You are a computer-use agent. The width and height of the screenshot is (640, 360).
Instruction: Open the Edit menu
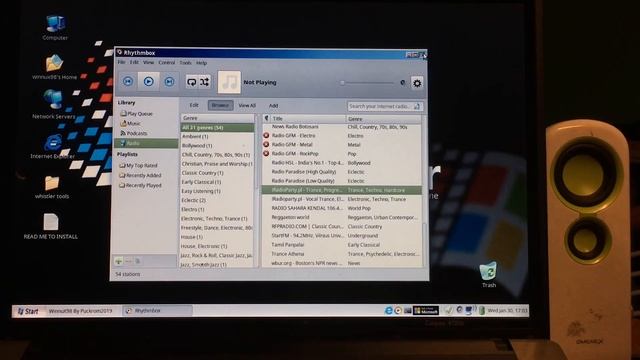(134, 62)
